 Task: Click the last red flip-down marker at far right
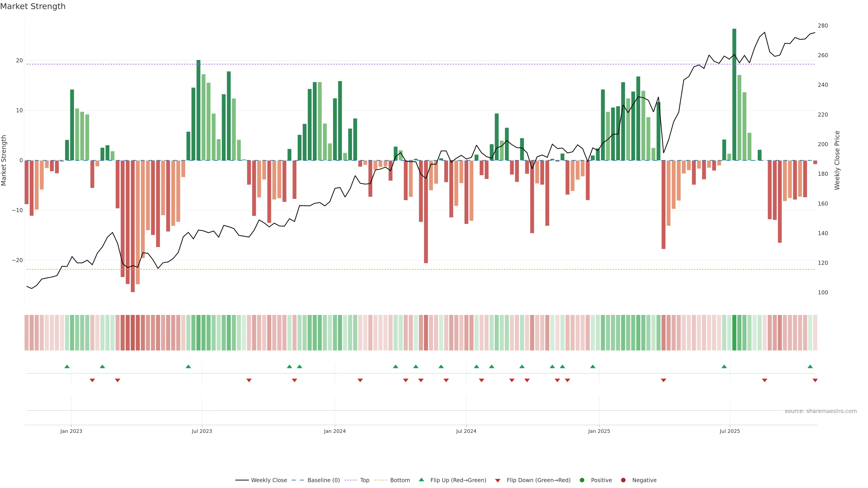[x=815, y=380]
